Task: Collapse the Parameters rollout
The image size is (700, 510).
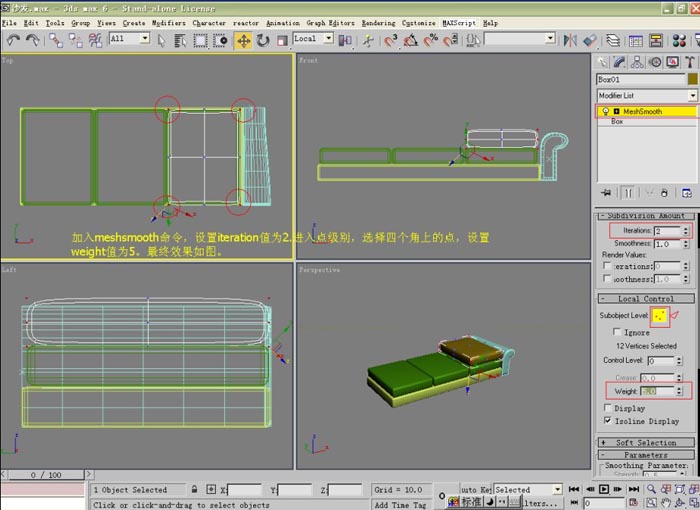Action: point(646,455)
